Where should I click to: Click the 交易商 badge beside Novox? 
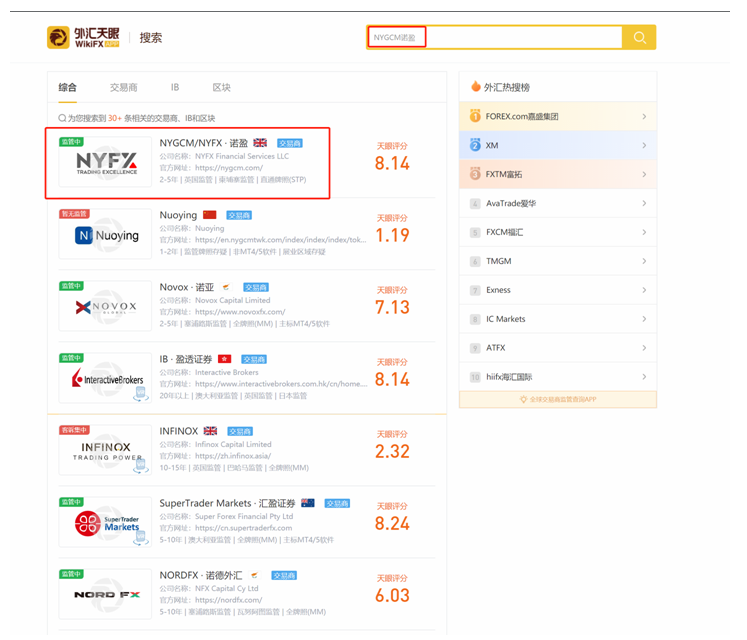[256, 287]
